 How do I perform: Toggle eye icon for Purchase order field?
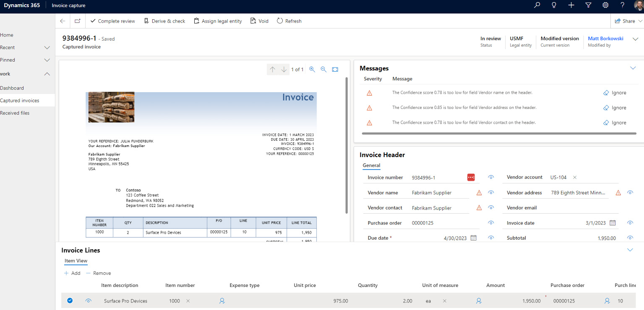tap(491, 223)
